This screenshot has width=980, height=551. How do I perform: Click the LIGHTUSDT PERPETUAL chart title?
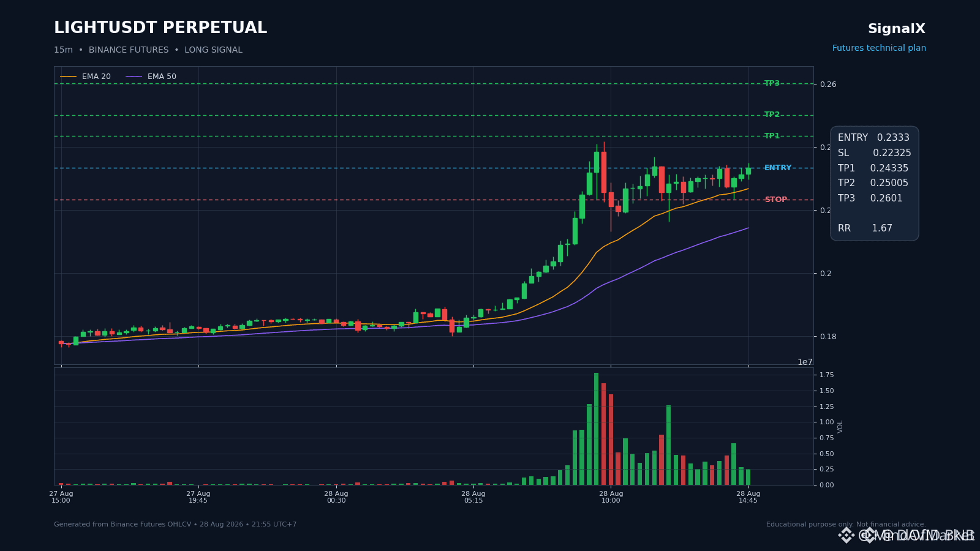coord(160,28)
